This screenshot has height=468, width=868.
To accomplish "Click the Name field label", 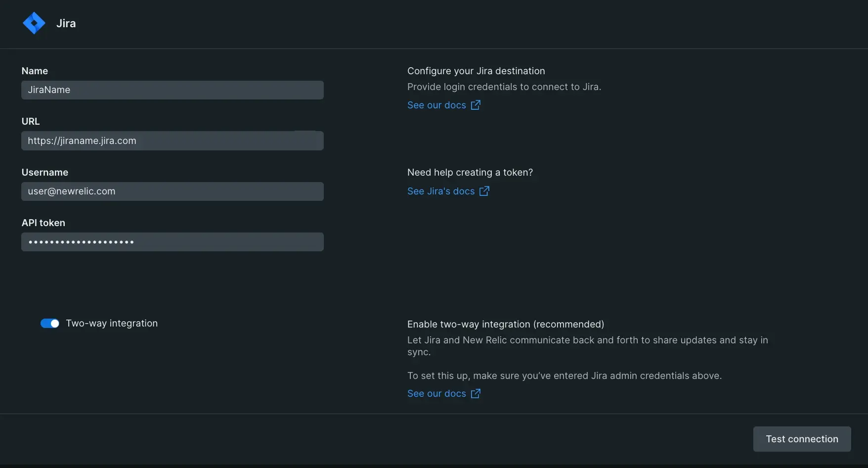I will (x=35, y=71).
